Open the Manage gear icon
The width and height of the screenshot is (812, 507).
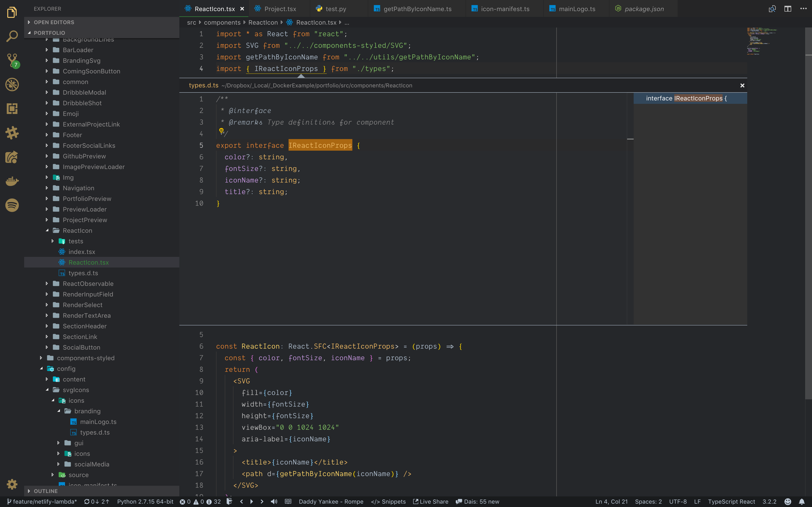tap(12, 484)
